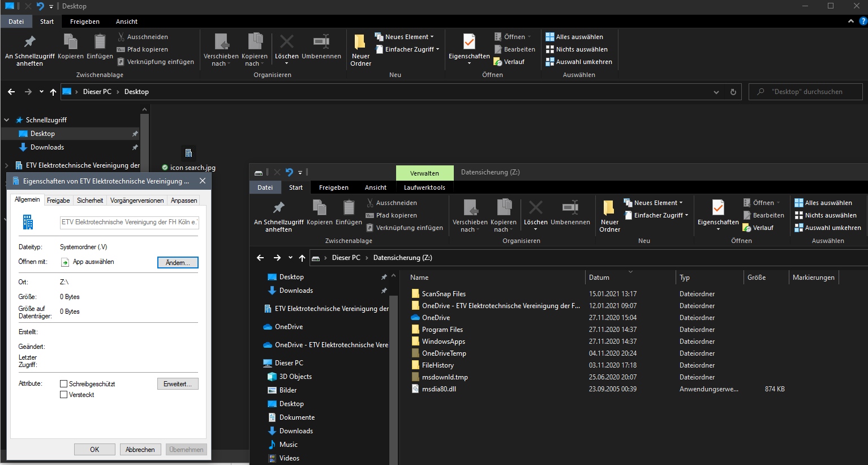Click Umbenennen in Datensicherung window ribbon
This screenshot has width=868, height=465.
pos(570,212)
